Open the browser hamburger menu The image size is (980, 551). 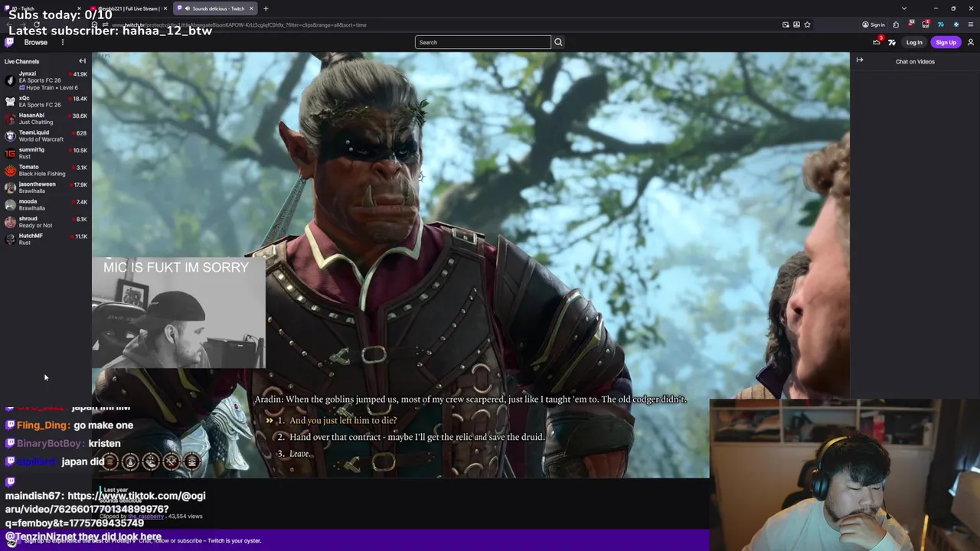[970, 24]
